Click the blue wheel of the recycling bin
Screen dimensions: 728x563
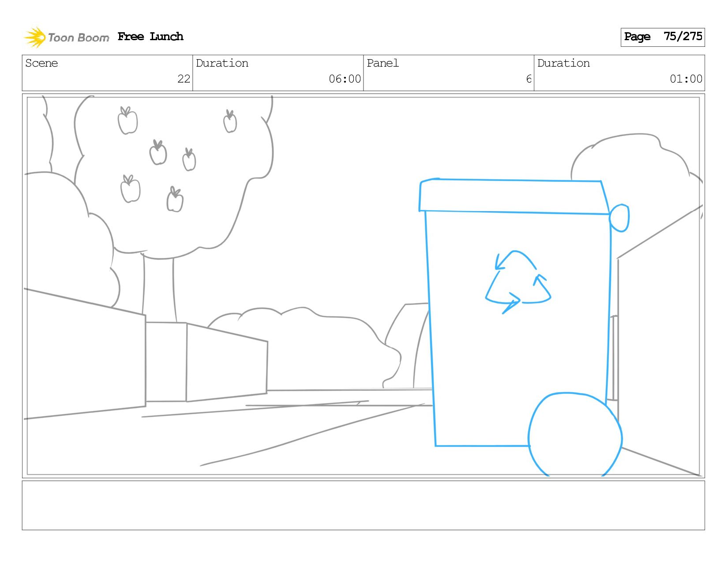(x=575, y=435)
